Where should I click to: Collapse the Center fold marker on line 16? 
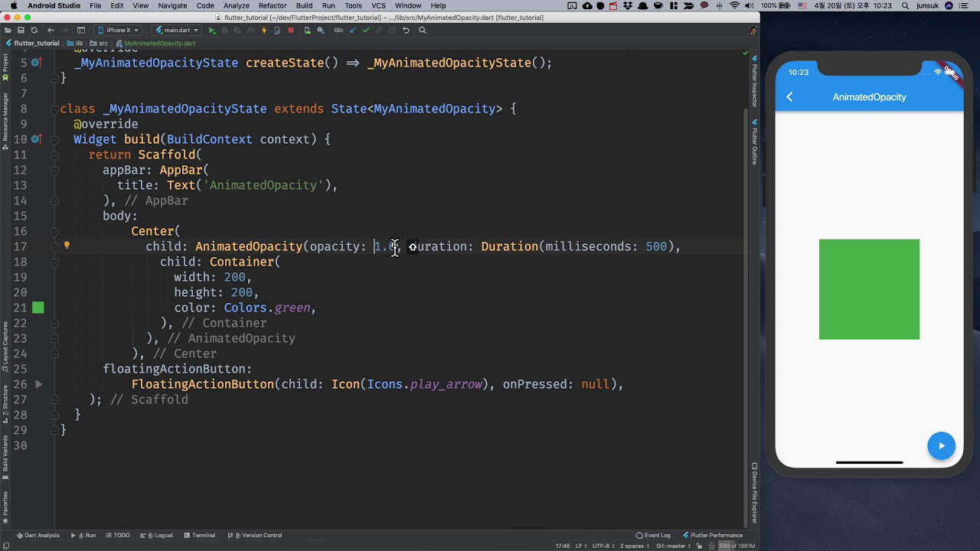tap(54, 231)
